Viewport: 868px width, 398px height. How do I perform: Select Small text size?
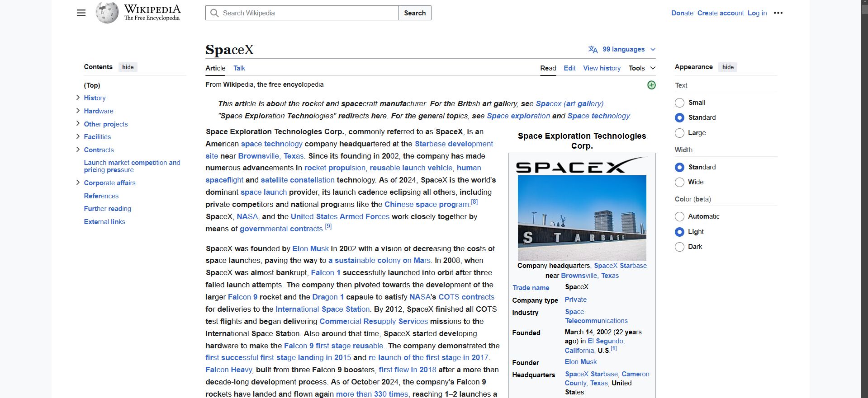coord(679,103)
